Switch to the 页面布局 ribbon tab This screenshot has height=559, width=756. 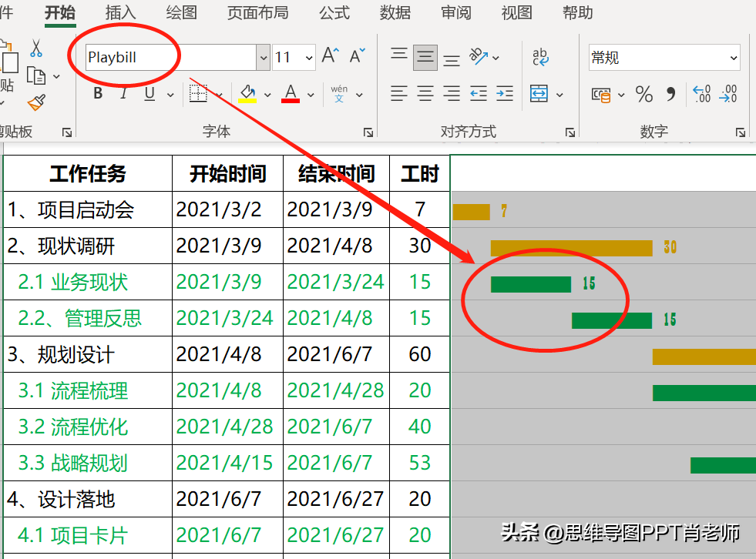[x=258, y=13]
